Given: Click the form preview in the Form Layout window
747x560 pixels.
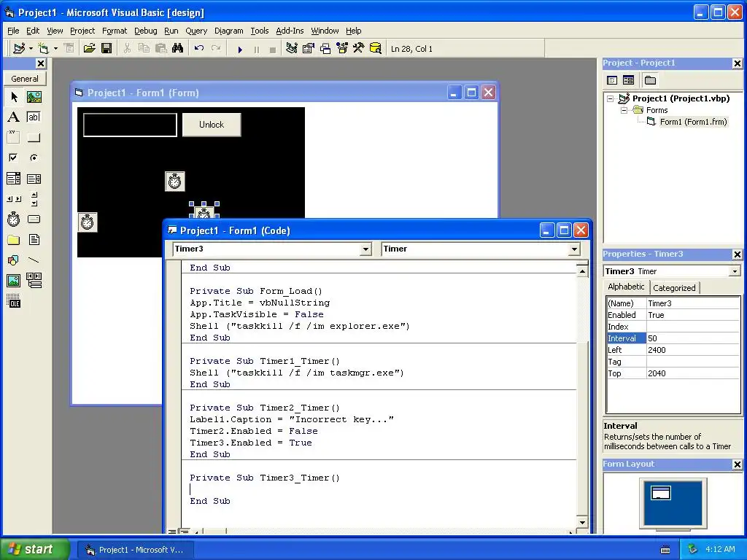Looking at the screenshot, I should pos(661,492).
